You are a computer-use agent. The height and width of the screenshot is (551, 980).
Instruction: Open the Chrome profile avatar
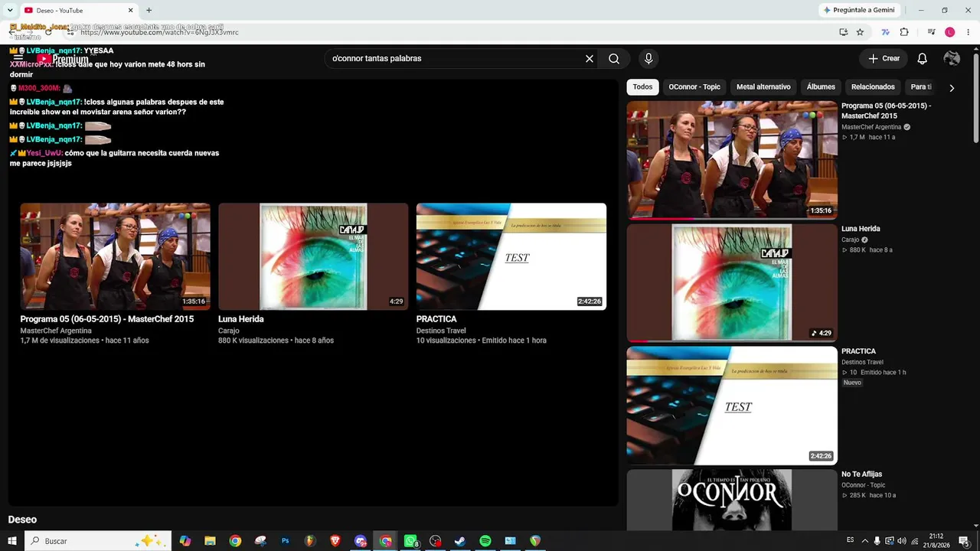(950, 32)
